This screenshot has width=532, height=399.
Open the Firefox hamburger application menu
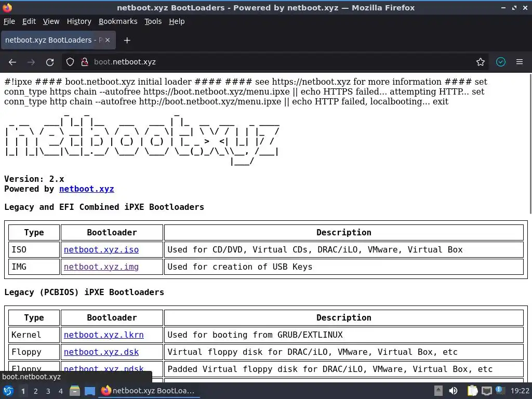(520, 62)
